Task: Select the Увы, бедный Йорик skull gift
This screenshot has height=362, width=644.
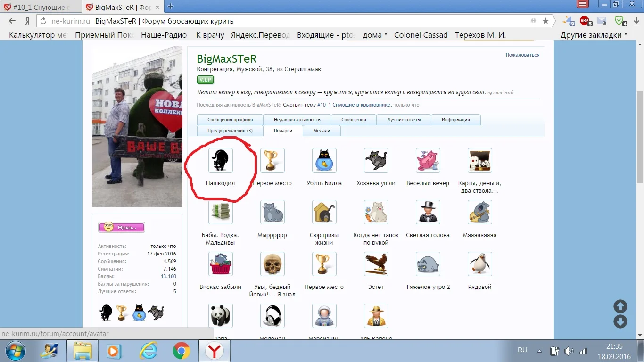Action: [x=272, y=264]
